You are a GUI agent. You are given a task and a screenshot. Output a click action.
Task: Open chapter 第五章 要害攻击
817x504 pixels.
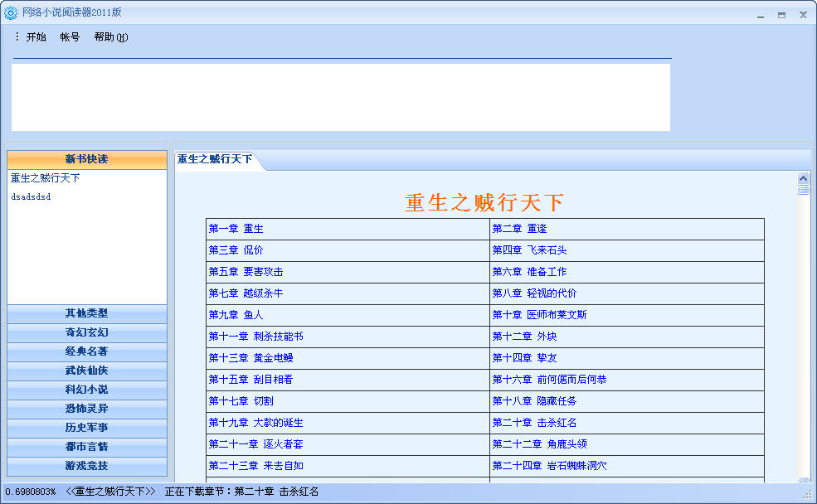tap(246, 272)
